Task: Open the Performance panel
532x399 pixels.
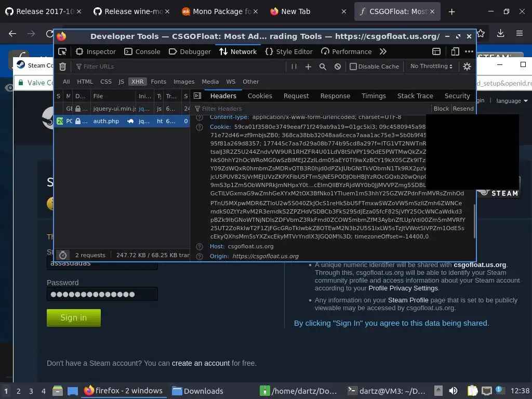Action: tap(347, 51)
